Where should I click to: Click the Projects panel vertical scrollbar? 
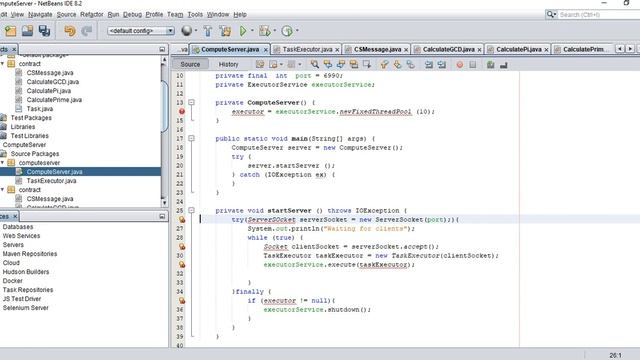[x=164, y=131]
